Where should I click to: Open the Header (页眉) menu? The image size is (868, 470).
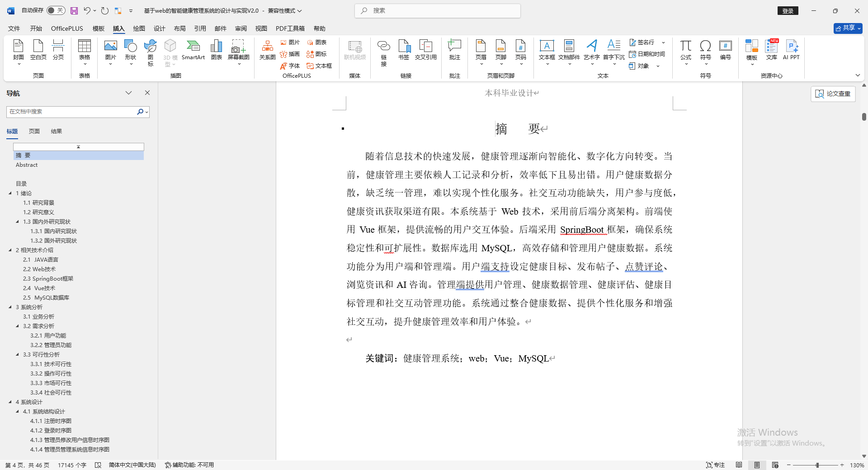tap(481, 52)
